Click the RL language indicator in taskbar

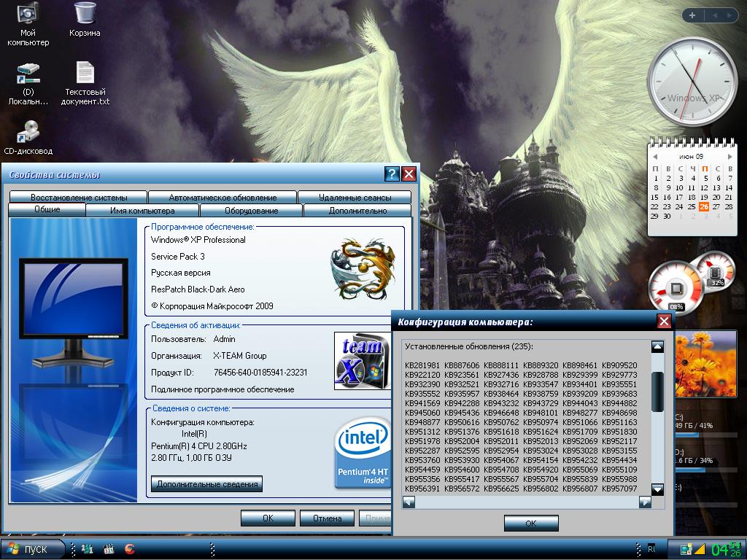click(x=651, y=549)
